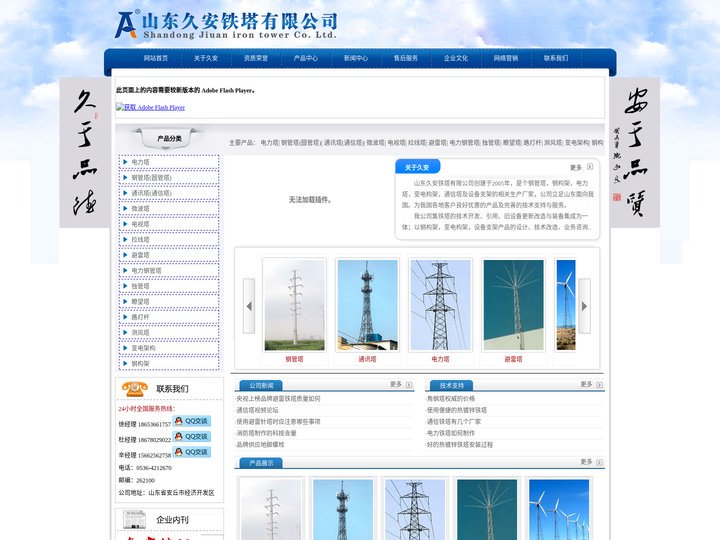Select 通讯塔(通信塔) in product category list
The width and height of the screenshot is (720, 540).
pyautogui.click(x=152, y=193)
